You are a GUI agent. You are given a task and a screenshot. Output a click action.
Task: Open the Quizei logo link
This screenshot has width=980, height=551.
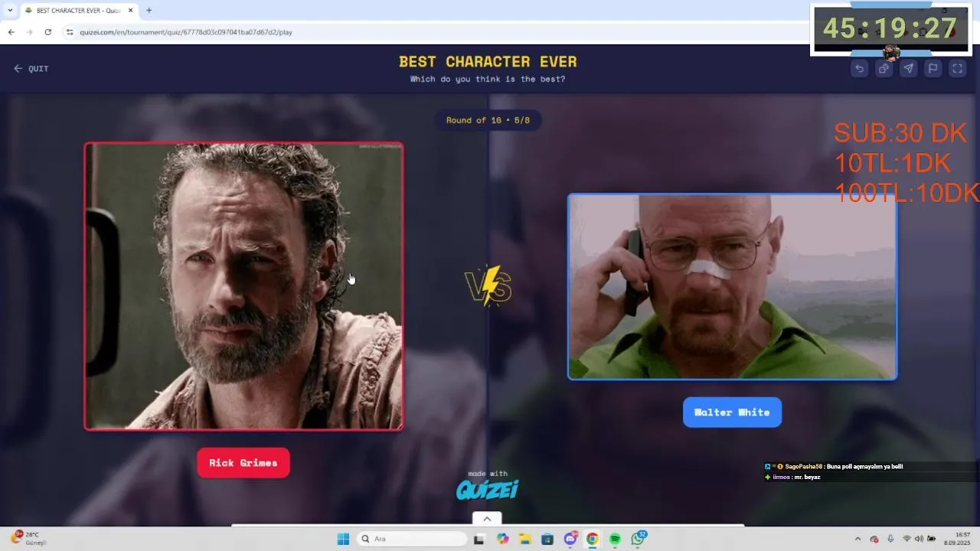point(488,489)
